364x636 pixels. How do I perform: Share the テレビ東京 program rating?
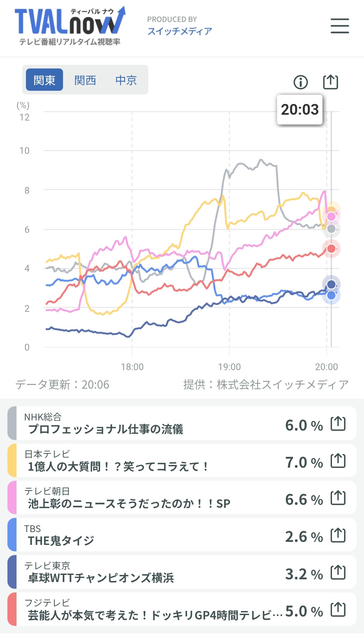338,573
